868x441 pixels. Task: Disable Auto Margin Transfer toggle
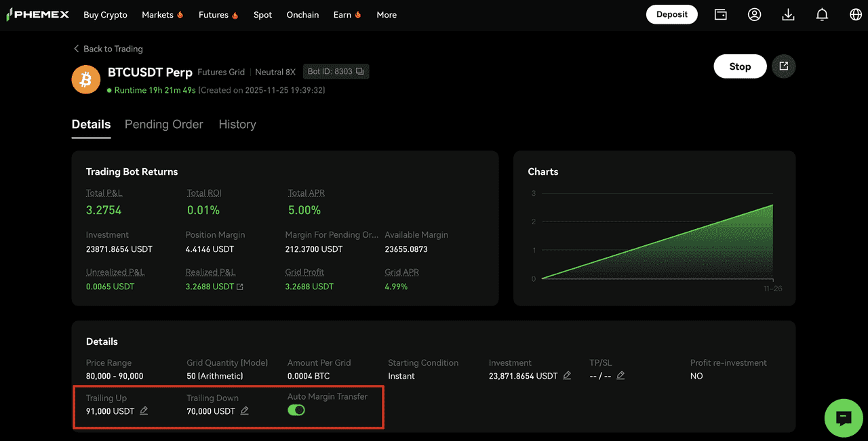[296, 410]
